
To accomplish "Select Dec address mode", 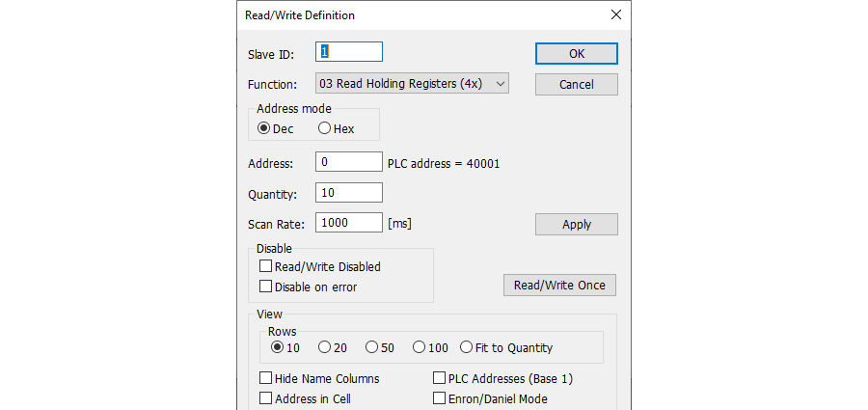I will pos(276,128).
